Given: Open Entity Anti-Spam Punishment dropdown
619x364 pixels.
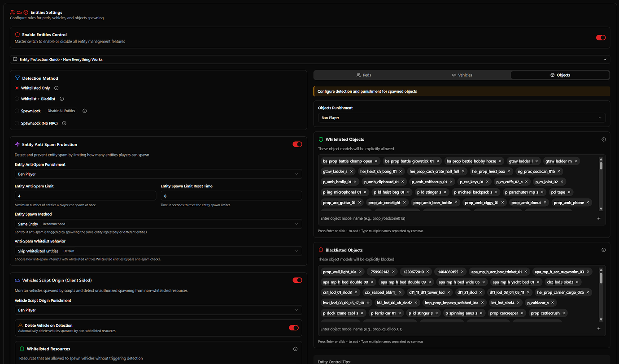Looking at the screenshot, I should coord(158,174).
